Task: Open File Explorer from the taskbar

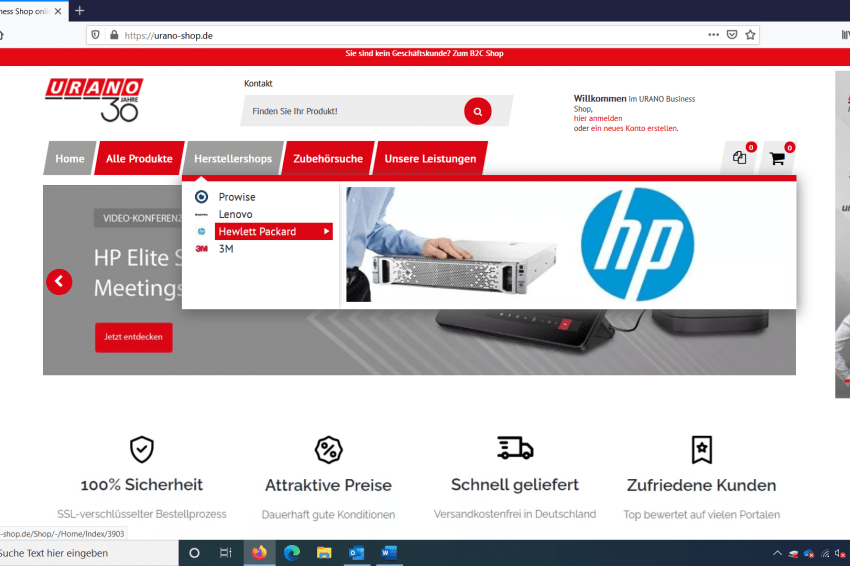Action: 324,553
